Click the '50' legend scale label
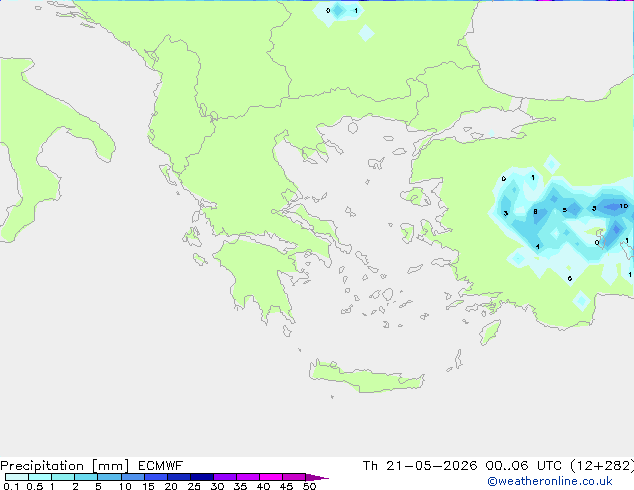 (x=309, y=486)
